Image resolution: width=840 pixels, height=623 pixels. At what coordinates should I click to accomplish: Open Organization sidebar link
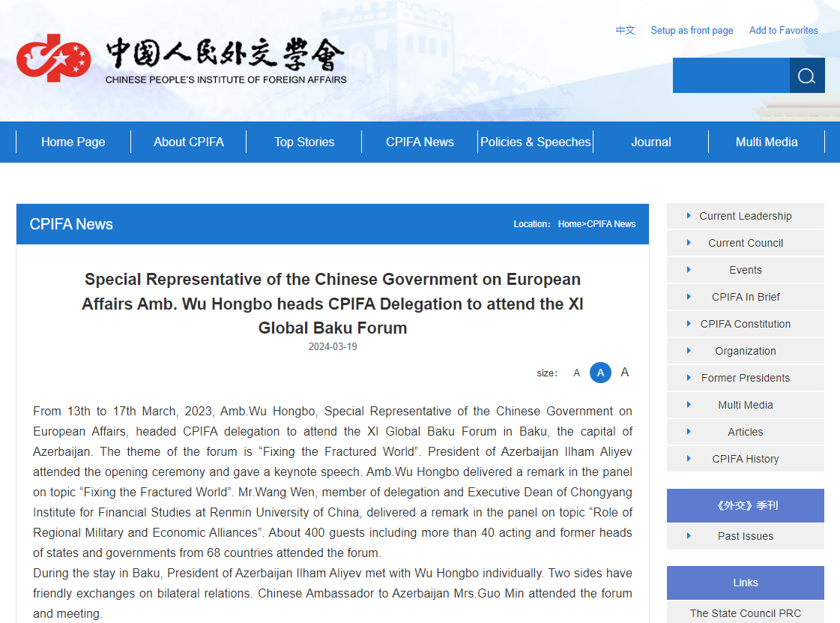[x=745, y=351]
